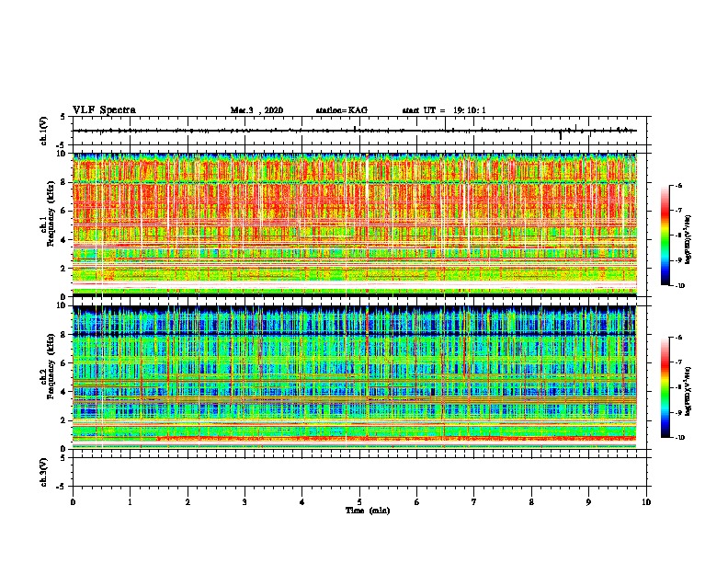Screen dimensions: 728x563
Task: Click the "7" tick label on the time axis
Action: click(x=474, y=502)
